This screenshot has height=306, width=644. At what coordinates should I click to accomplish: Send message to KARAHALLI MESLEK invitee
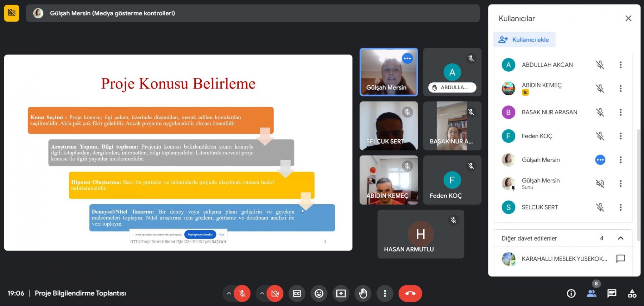(620, 258)
